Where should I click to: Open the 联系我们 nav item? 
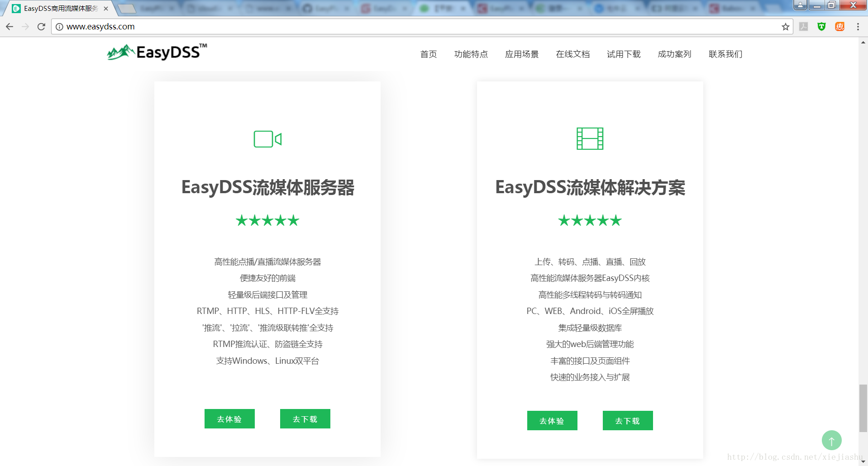(x=725, y=54)
